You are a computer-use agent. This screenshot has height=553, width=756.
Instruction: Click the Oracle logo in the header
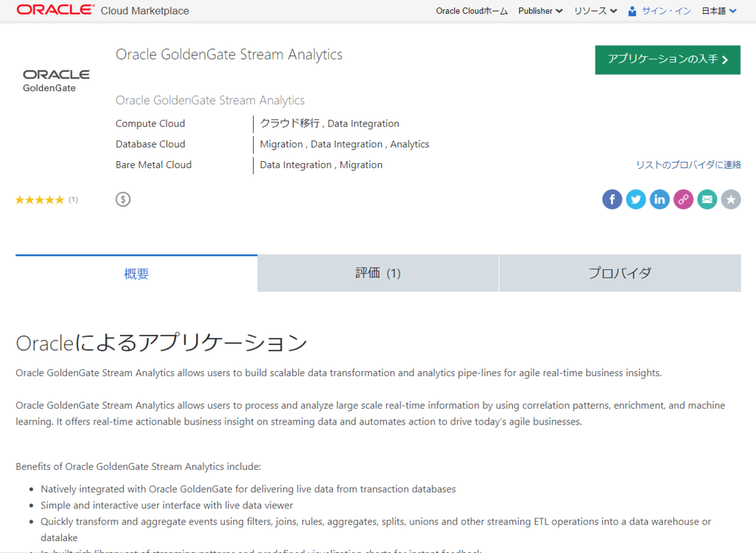(55, 10)
